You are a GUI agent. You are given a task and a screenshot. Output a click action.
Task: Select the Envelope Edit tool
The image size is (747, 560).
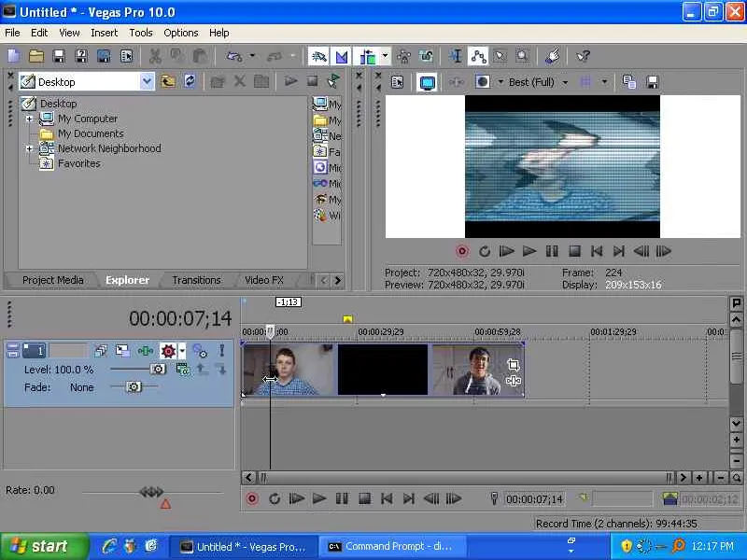click(x=478, y=57)
